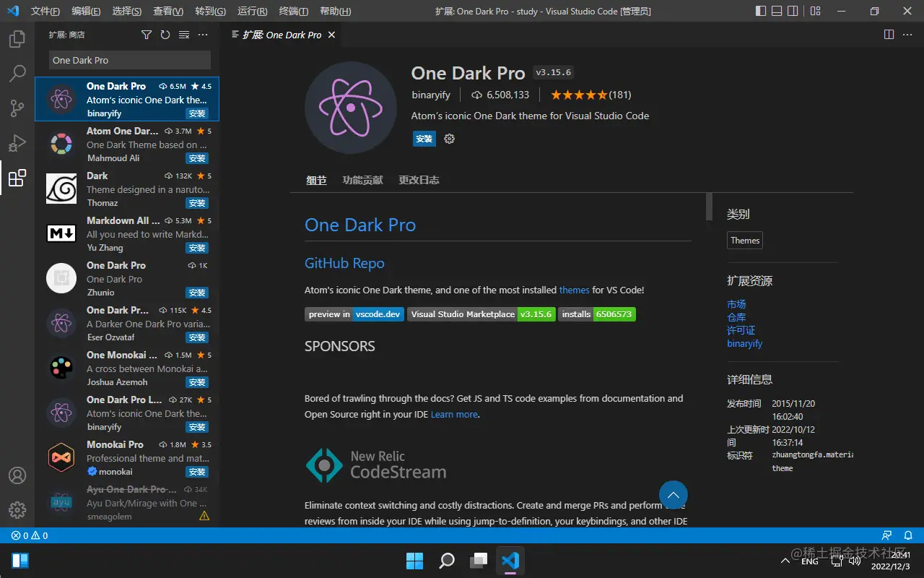Click the star rating (181)

591,95
